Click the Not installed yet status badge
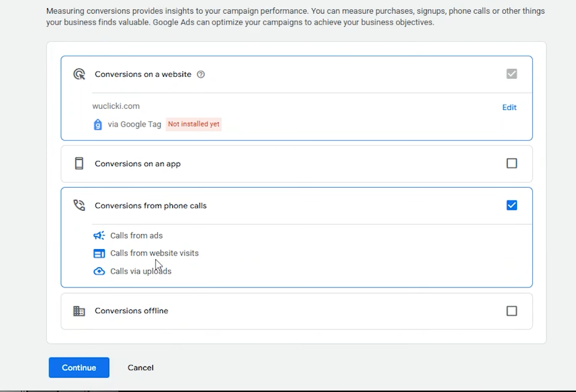This screenshot has width=576, height=392. coord(194,124)
